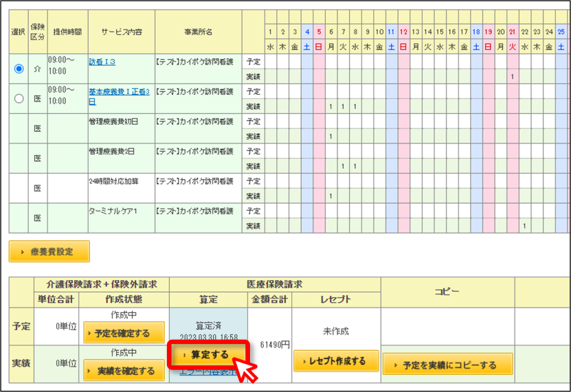Click day 22 実績 cell for ターミナルケア1

coord(525,226)
